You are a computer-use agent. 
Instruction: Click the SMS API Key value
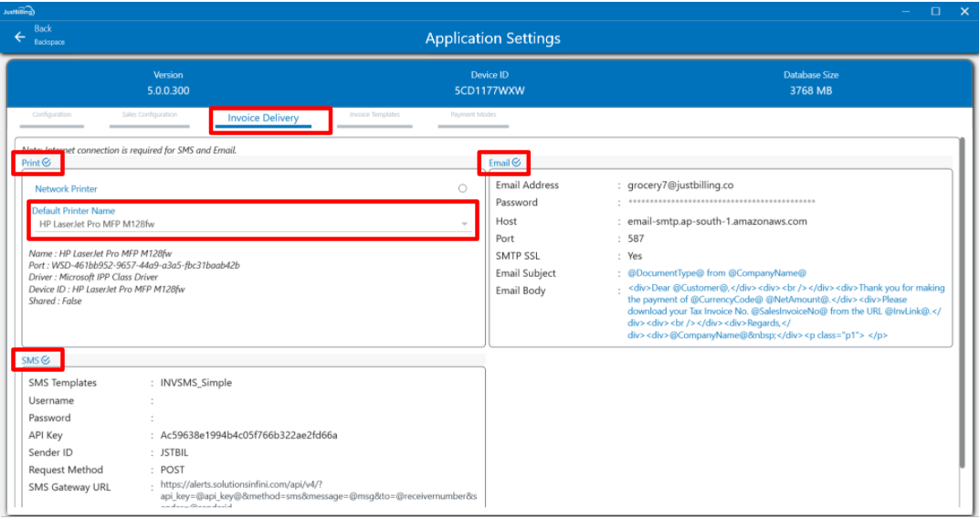[x=243, y=435]
